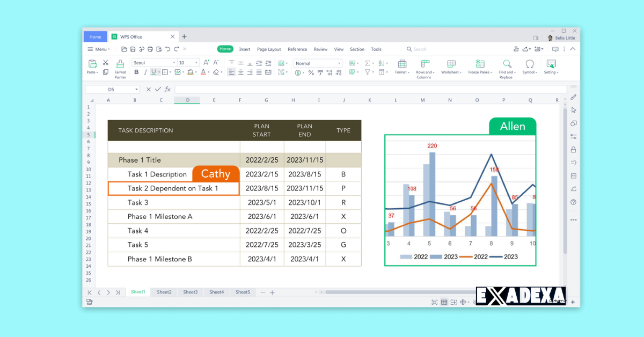Switch to the Insert ribbon tab
Viewport: 644px width, 337px height.
click(245, 49)
